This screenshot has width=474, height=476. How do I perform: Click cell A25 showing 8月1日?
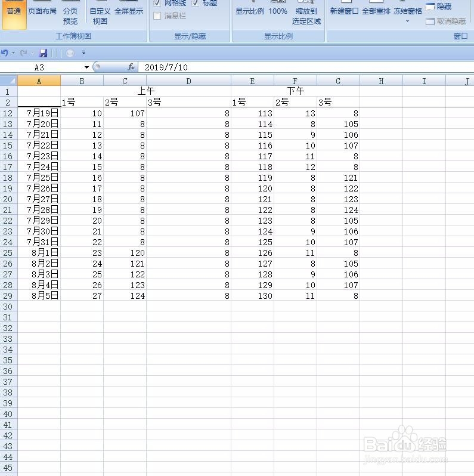click(39, 252)
